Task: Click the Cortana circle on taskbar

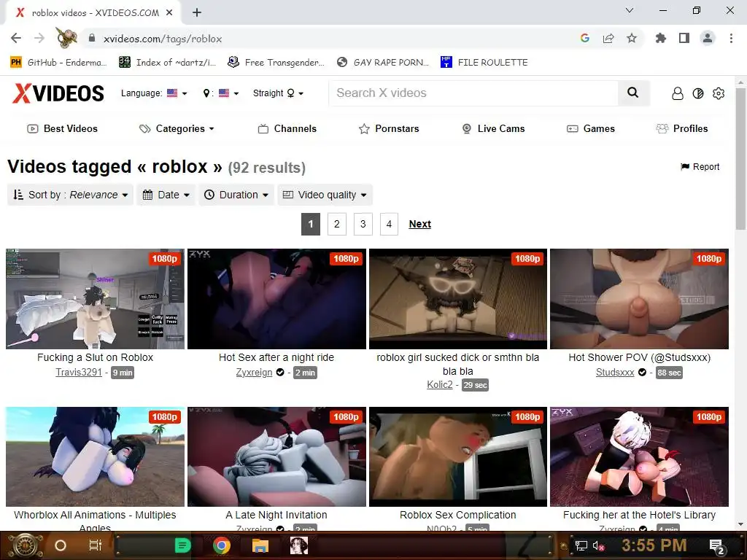Action: (61, 545)
